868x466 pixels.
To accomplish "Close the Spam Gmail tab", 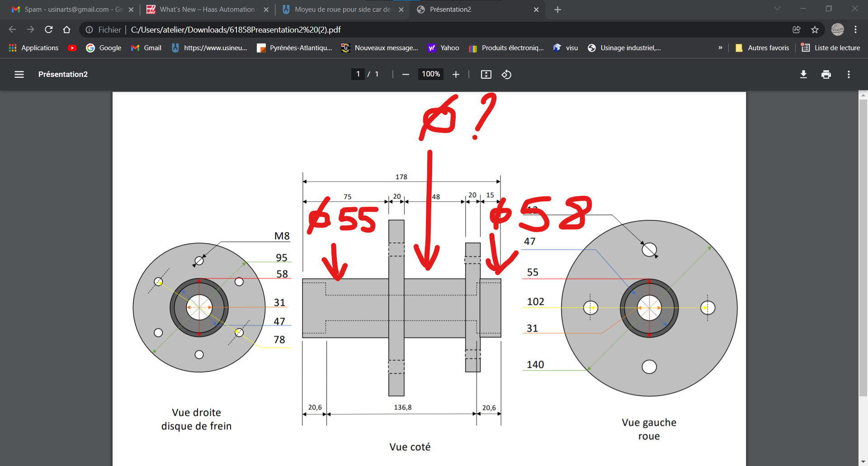I will (131, 10).
